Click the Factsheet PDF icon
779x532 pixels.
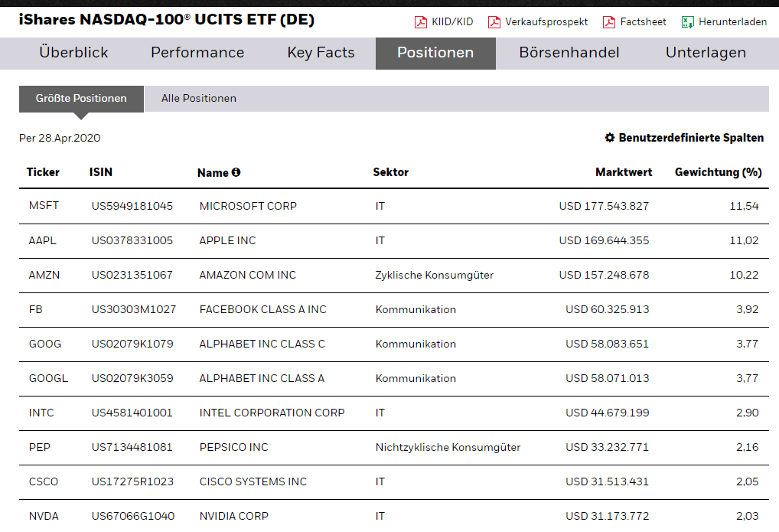[x=609, y=22]
